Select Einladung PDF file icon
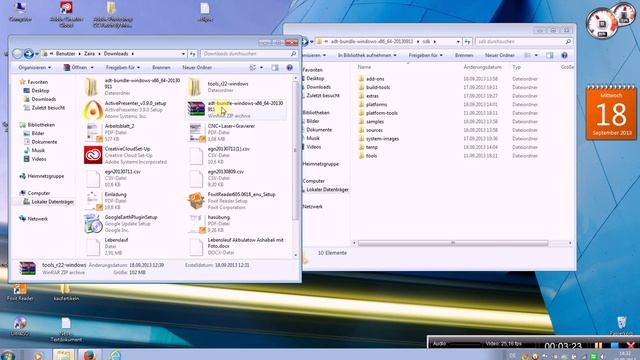This screenshot has width=640, height=360. [x=93, y=201]
